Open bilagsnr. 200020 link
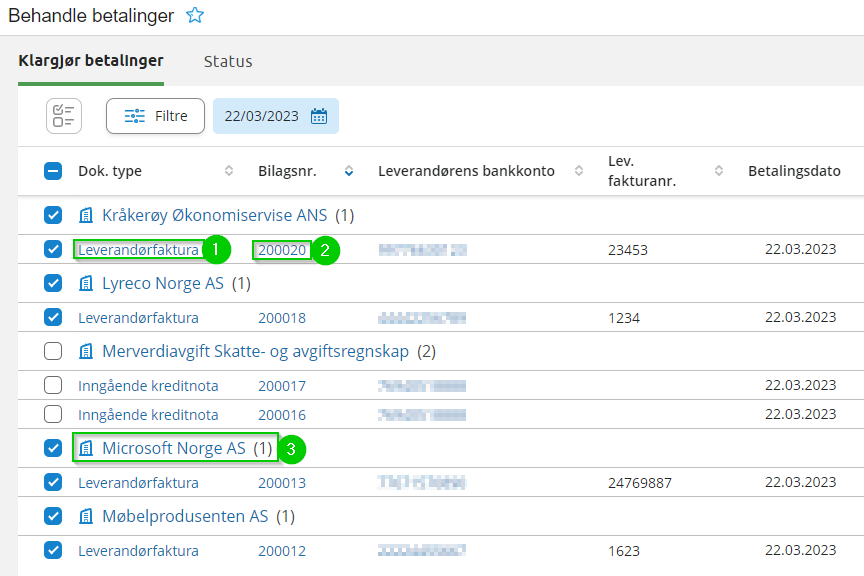 click(282, 250)
